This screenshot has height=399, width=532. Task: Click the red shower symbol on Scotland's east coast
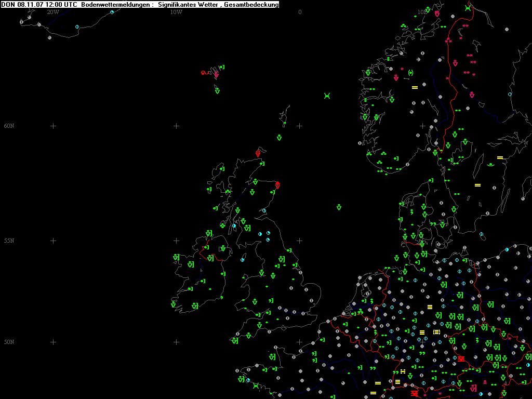(277, 185)
